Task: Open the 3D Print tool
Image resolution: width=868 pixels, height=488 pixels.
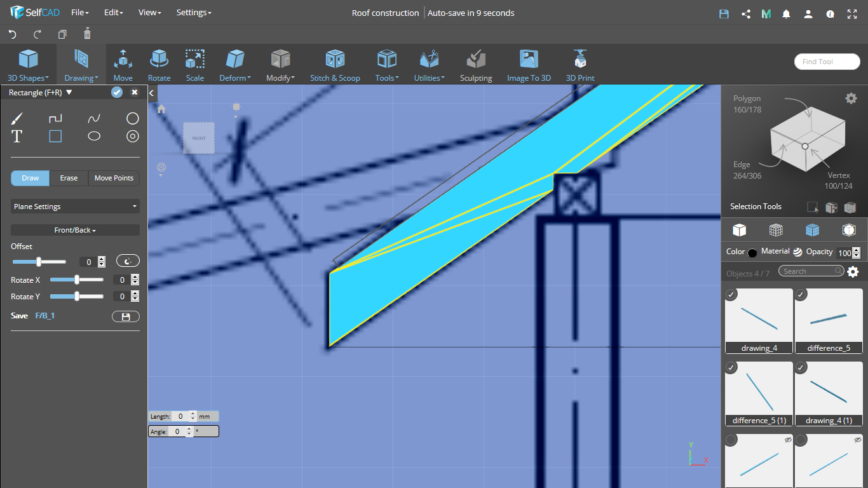Action: pos(580,65)
